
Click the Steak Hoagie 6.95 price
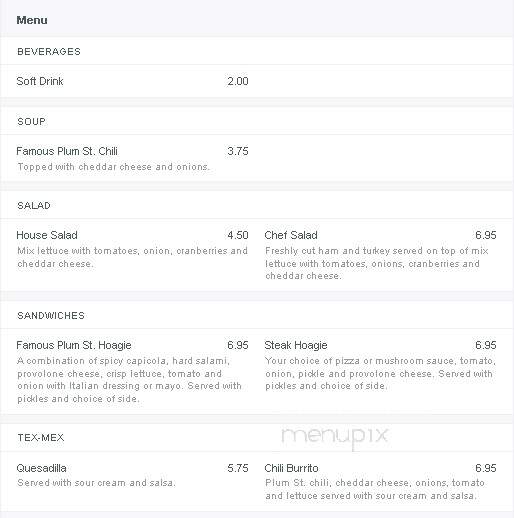486,345
